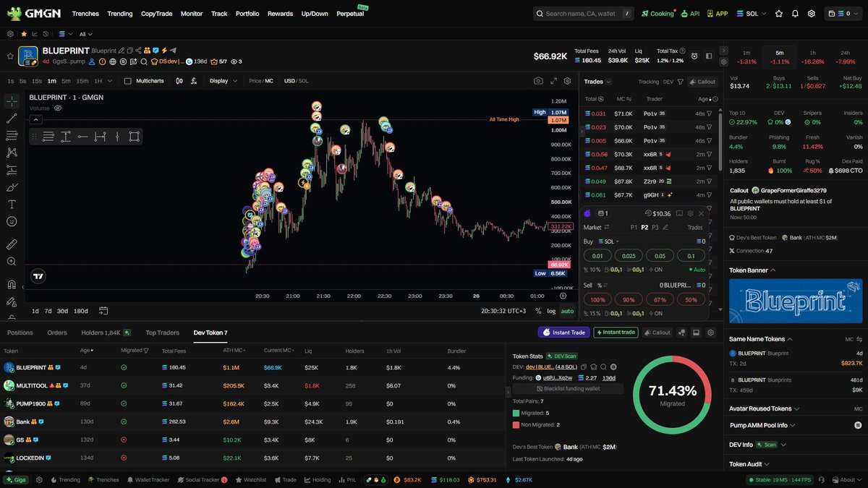
Task: Open the Display dropdown
Action: click(x=223, y=81)
